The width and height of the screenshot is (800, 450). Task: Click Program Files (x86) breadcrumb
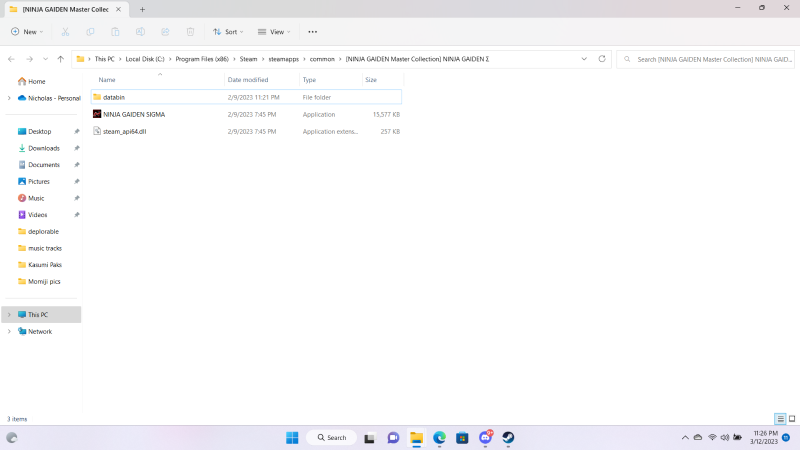pos(202,59)
